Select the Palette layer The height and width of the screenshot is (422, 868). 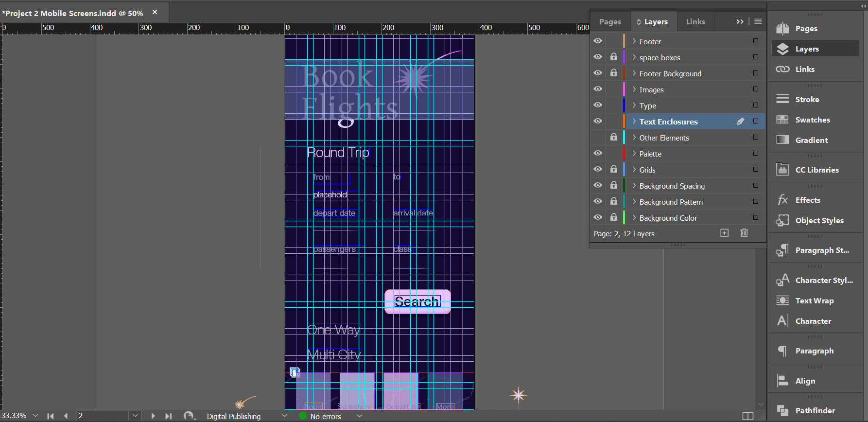click(650, 154)
